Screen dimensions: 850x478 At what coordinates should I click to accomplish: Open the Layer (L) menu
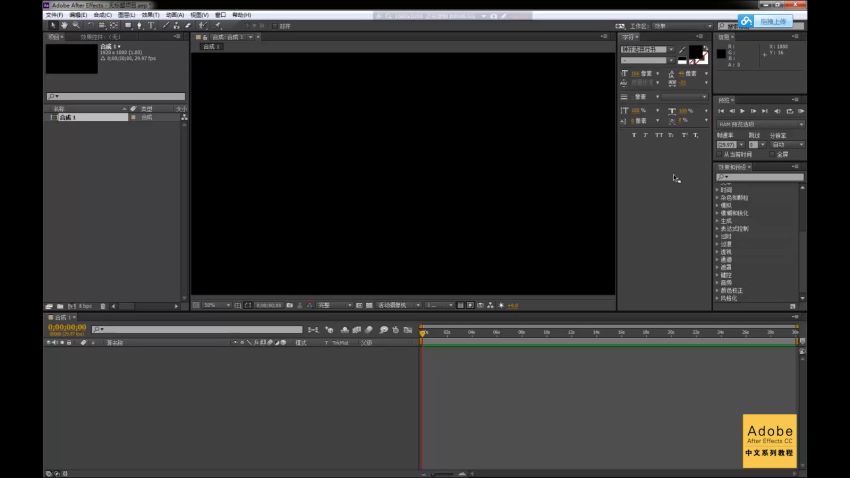tap(126, 15)
